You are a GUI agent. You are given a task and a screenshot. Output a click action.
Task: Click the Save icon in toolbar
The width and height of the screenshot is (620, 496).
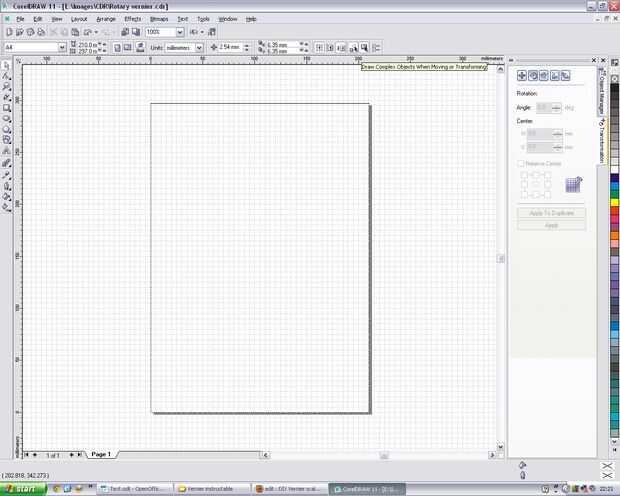click(30, 32)
